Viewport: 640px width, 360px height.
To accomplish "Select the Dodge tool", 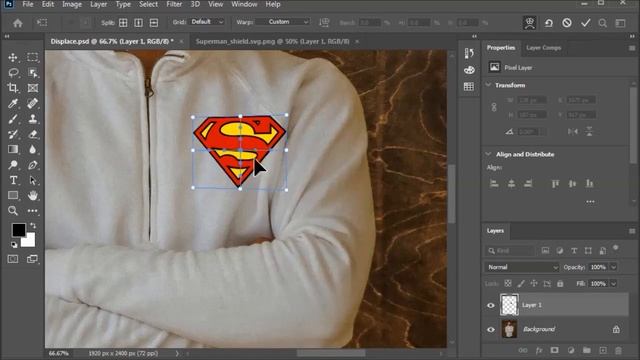I will 13,165.
